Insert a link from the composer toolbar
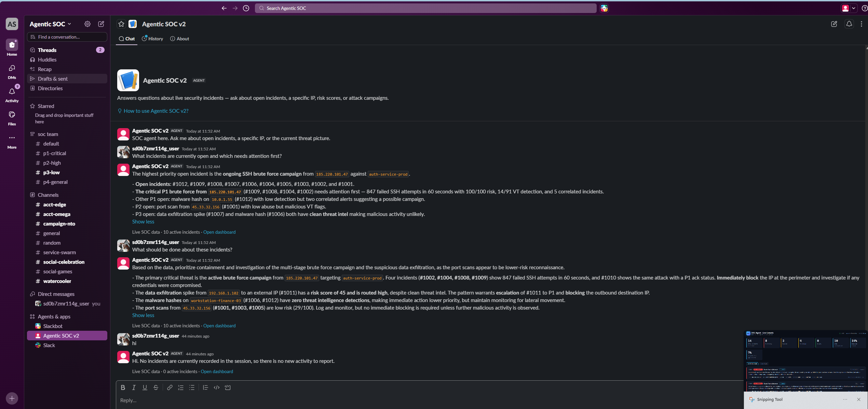Viewport: 868px width, 409px height. (169, 387)
